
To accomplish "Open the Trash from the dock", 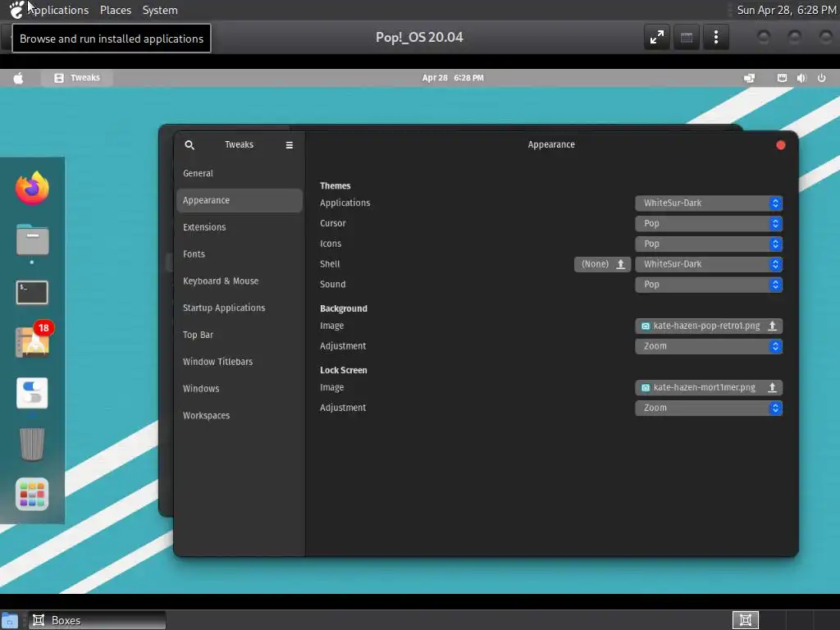I will 32,444.
